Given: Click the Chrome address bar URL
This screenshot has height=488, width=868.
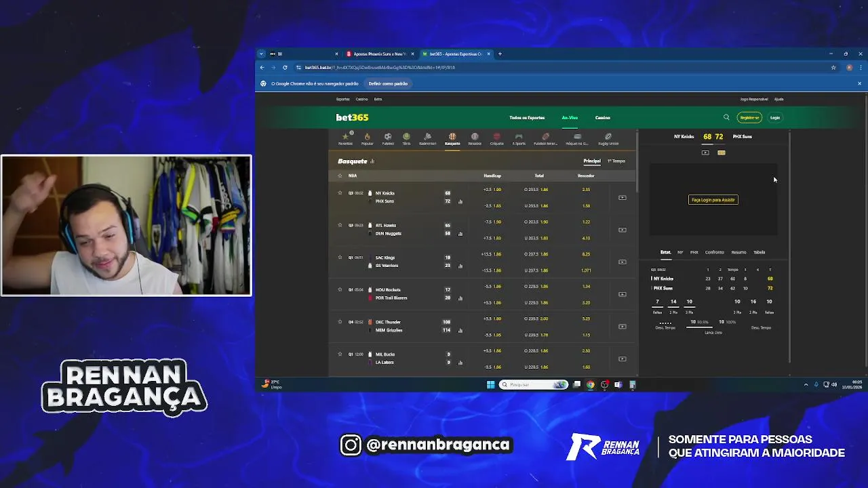Looking at the screenshot, I should [380, 67].
